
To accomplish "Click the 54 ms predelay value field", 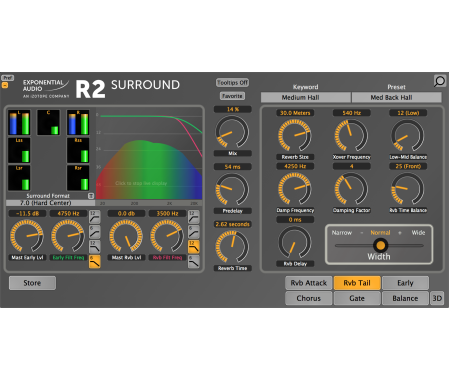I will tap(232, 167).
